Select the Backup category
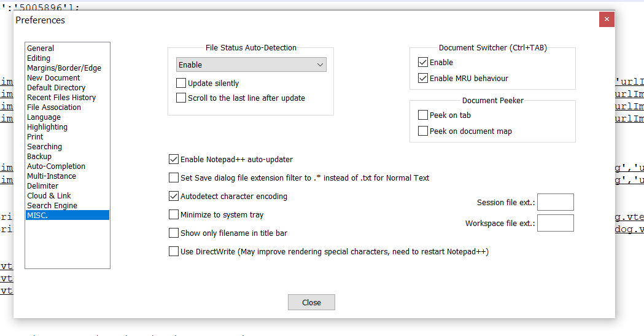This screenshot has width=644, height=336. pyautogui.click(x=68, y=157)
